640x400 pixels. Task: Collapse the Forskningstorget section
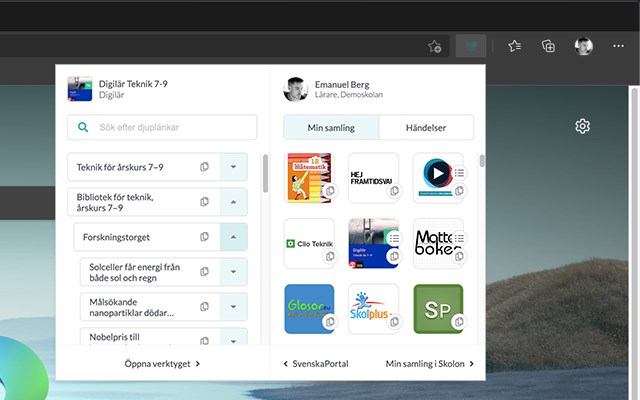click(233, 237)
